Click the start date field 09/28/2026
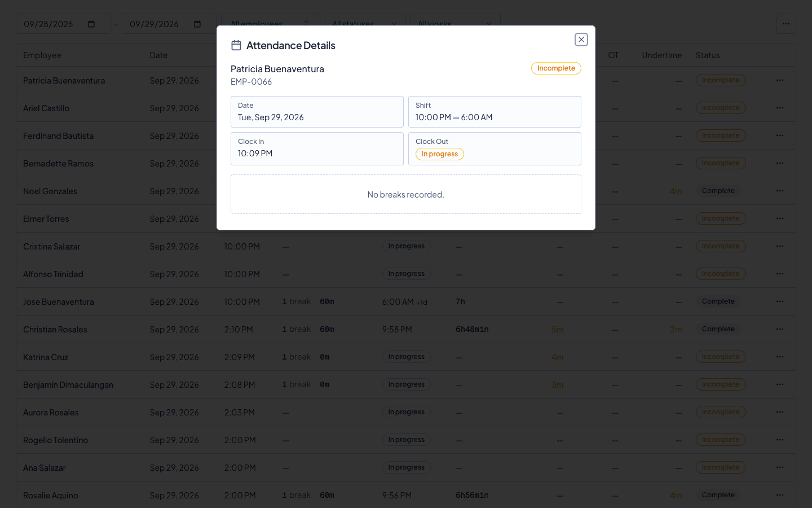The image size is (812, 508). point(63,24)
